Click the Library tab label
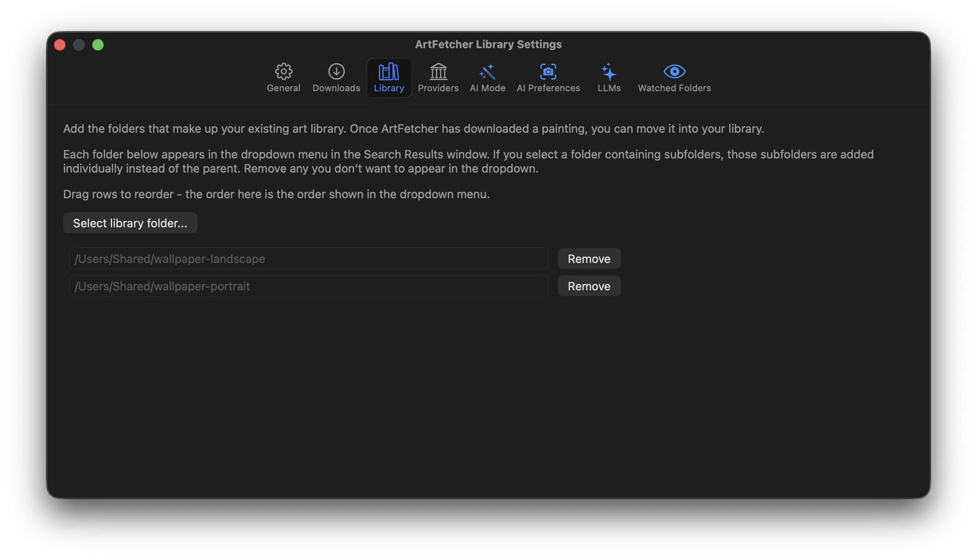The width and height of the screenshot is (977, 560). [389, 88]
